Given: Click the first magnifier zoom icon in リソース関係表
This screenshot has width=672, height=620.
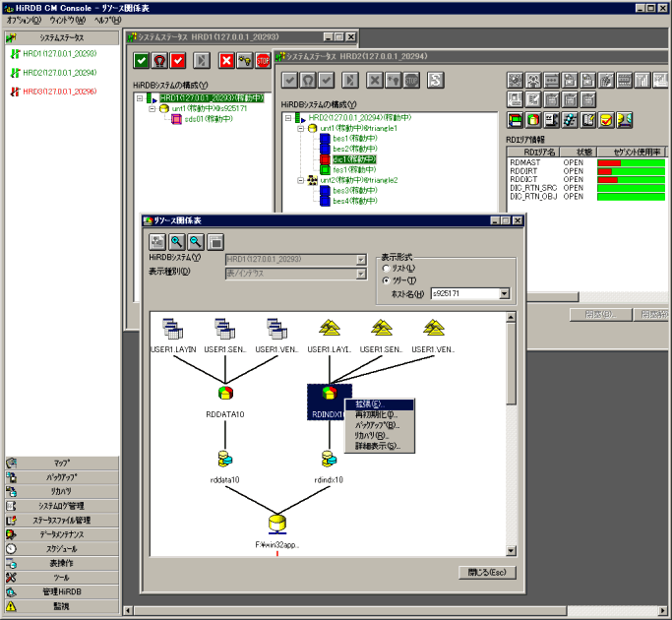Looking at the screenshot, I should pos(177,241).
